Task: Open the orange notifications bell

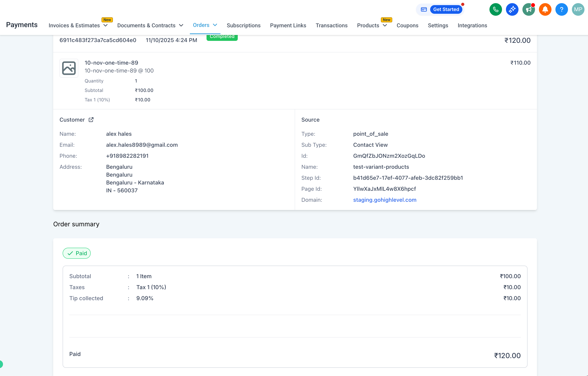Action: pyautogui.click(x=545, y=10)
